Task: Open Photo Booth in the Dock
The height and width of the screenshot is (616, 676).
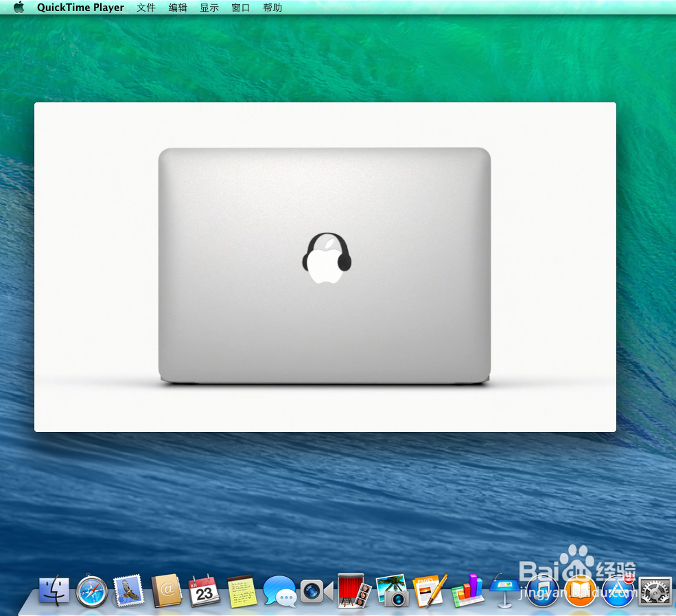Action: click(x=354, y=591)
